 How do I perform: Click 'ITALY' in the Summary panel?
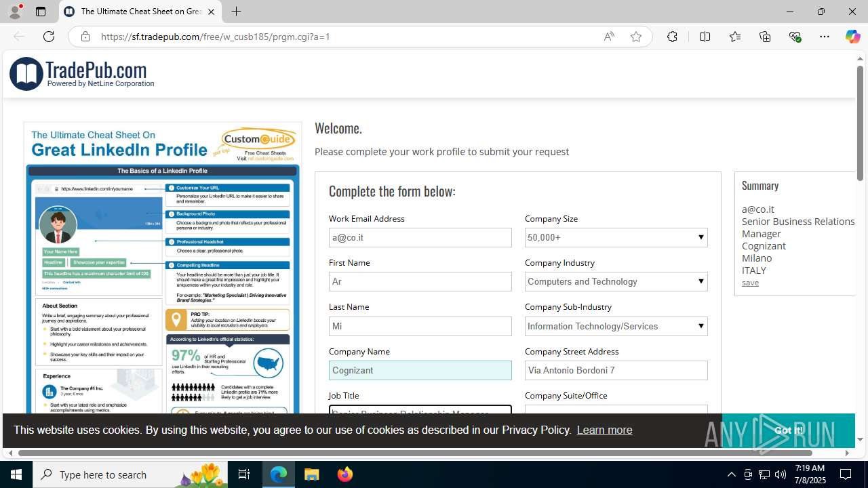(754, 270)
